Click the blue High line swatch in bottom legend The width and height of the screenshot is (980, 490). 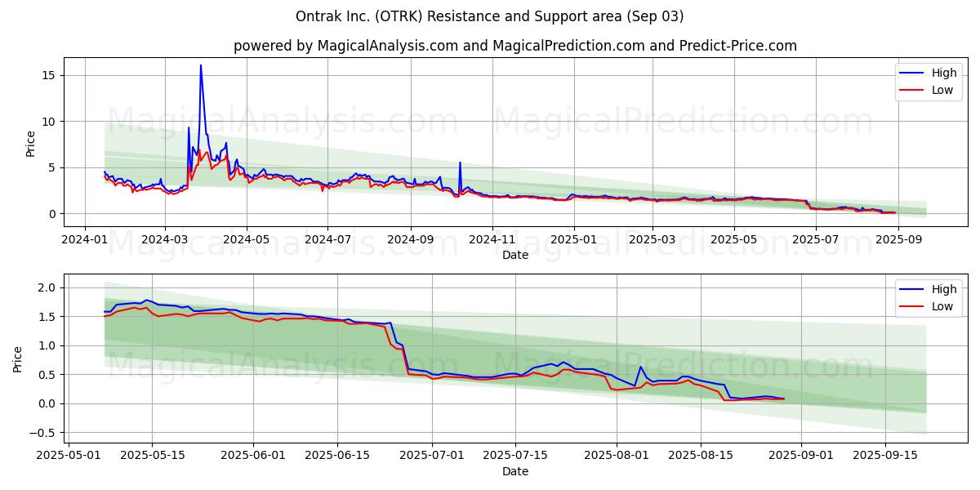(912, 290)
